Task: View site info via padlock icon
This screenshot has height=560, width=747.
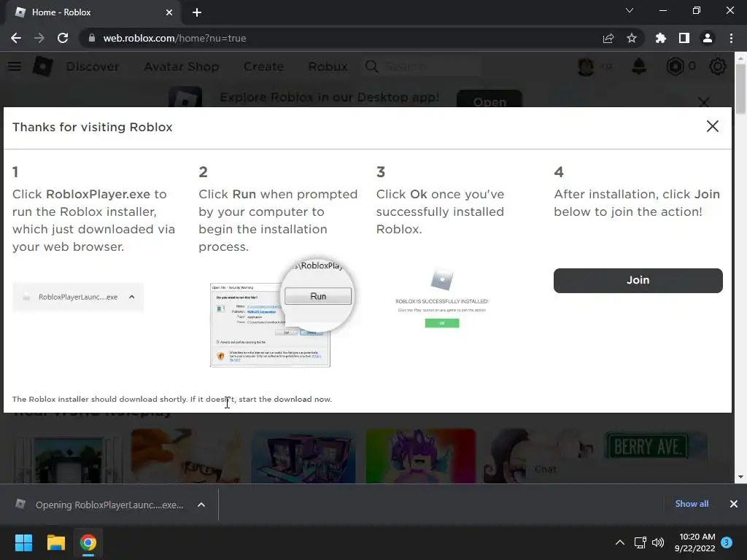Action: (91, 38)
